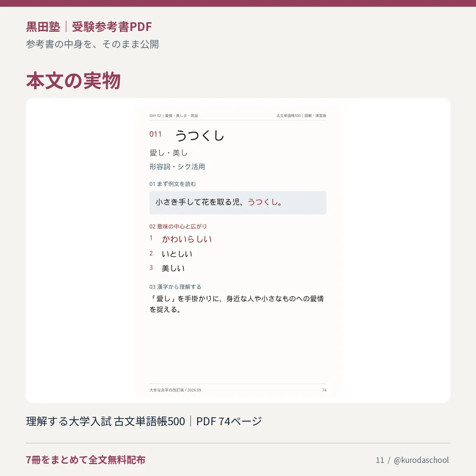Click the entry number 011

[x=155, y=134]
